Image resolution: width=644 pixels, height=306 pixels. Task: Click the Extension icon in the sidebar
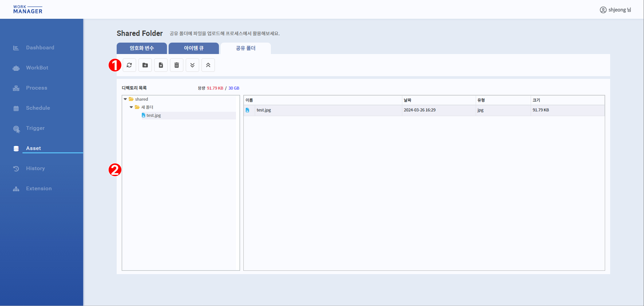tap(16, 189)
